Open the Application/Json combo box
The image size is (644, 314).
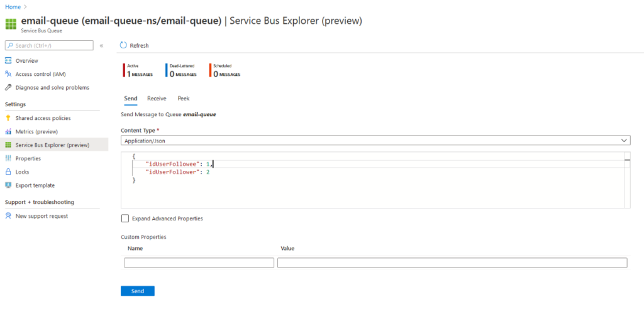coord(375,140)
